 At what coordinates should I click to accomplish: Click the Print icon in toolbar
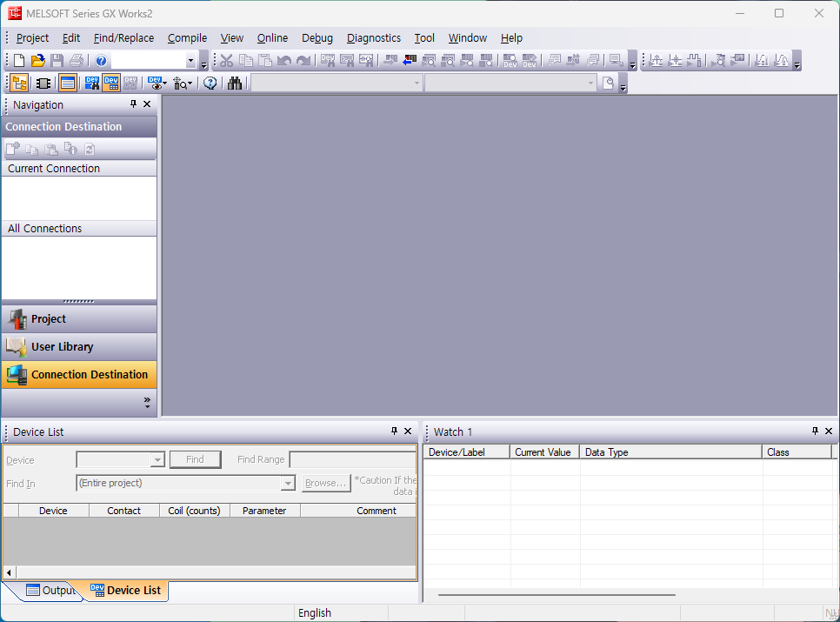click(77, 61)
